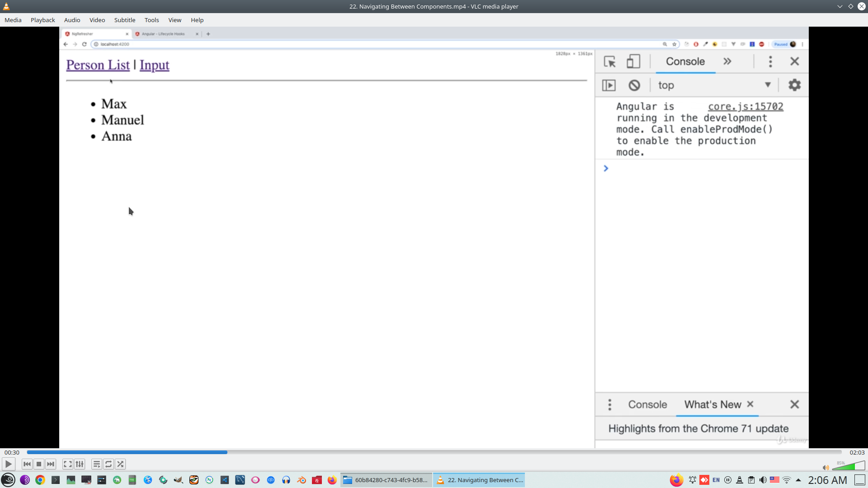Click the Play button
This screenshot has width=868, height=488.
pos(8,464)
